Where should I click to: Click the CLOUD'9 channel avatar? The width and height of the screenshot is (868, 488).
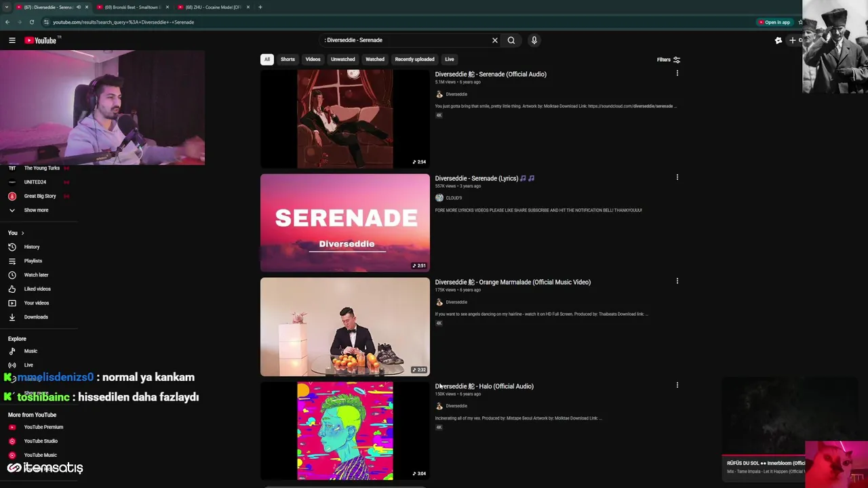tap(439, 198)
